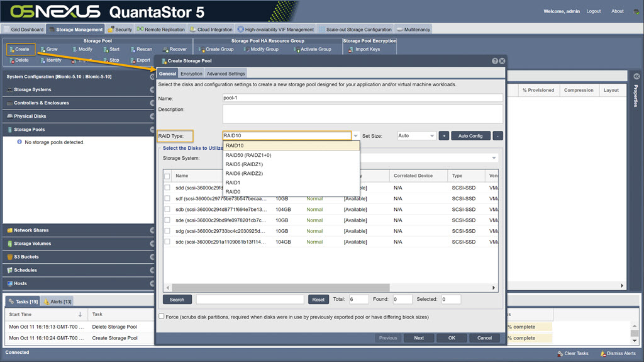Select RAID6 (RAIDZ2) option

[x=291, y=173]
